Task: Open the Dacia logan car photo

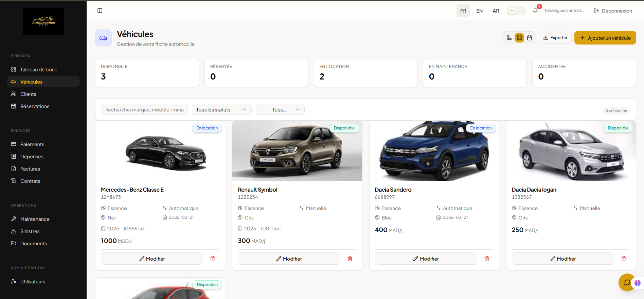Action: coord(571,151)
